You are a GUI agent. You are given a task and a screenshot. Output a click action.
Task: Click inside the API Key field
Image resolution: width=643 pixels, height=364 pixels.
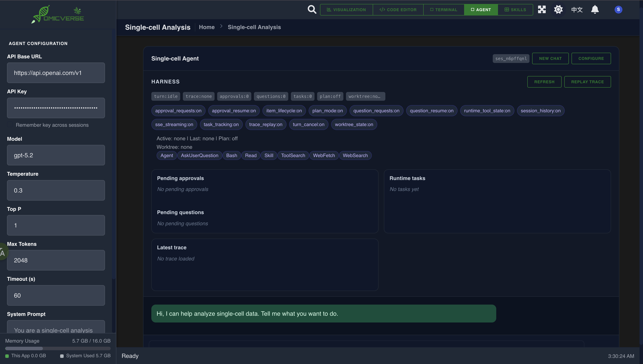tap(56, 108)
